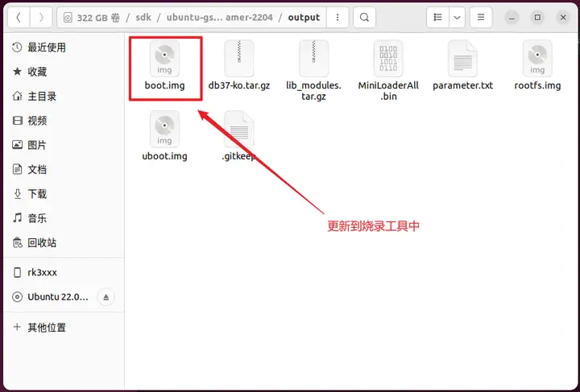Select the uboot.img disk image icon

click(164, 130)
